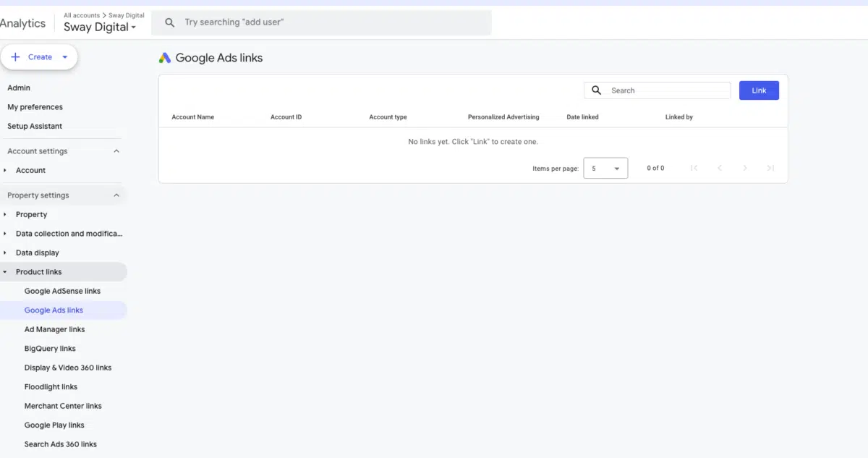
Task: Click the Google Ads logo icon
Action: (165, 58)
